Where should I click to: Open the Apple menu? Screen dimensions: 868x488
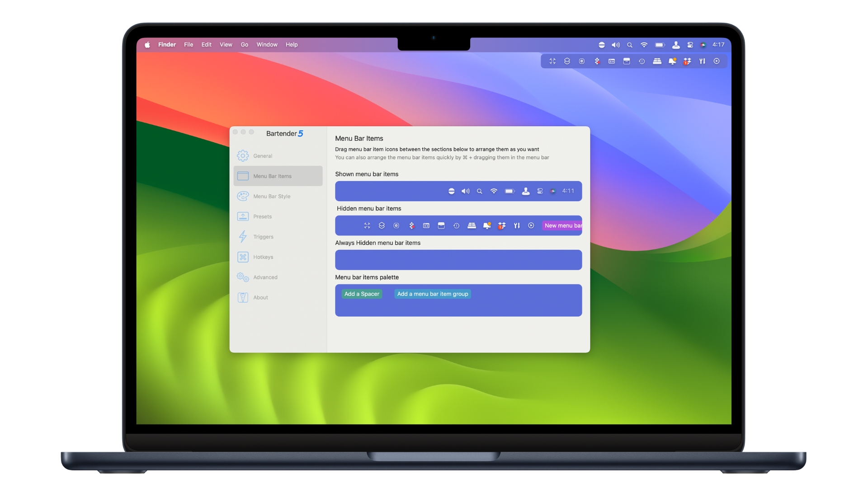(147, 45)
